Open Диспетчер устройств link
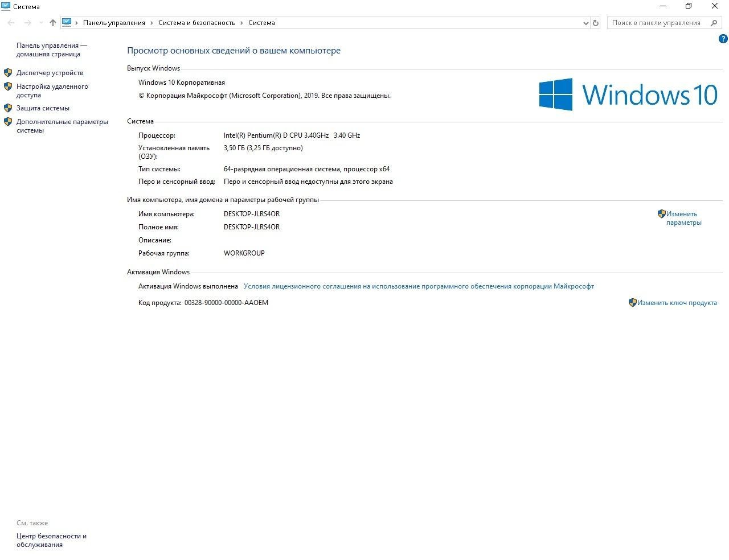729x560 pixels. coord(50,73)
